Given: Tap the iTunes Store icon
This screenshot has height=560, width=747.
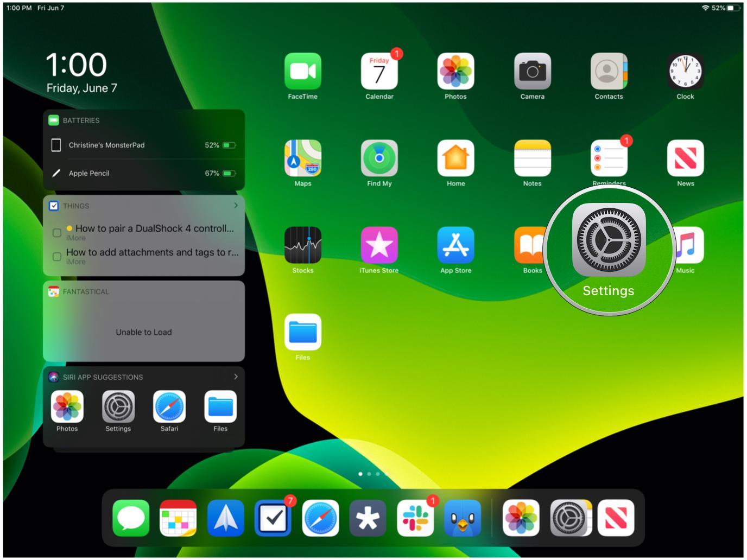Looking at the screenshot, I should coord(379,245).
